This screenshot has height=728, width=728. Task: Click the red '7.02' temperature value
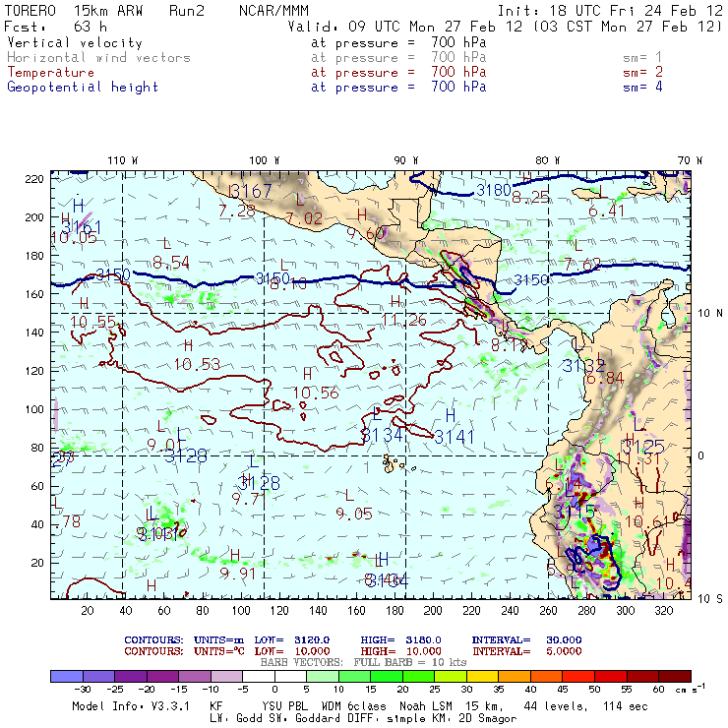304,218
